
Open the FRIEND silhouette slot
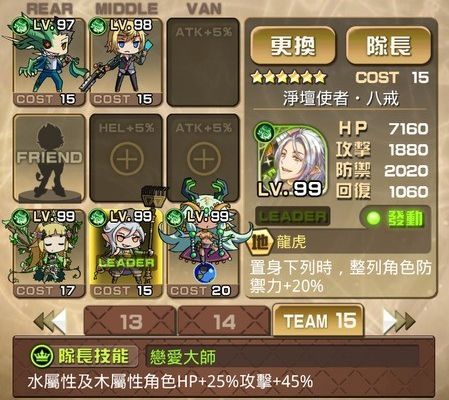pyautogui.click(x=49, y=158)
